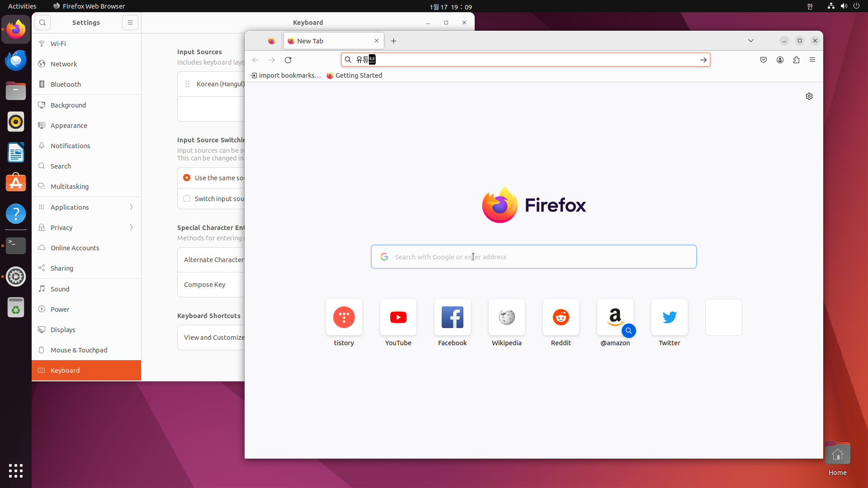This screenshot has height=488, width=868.
Task: Launch Thunderbird from the dock
Action: coord(16,60)
